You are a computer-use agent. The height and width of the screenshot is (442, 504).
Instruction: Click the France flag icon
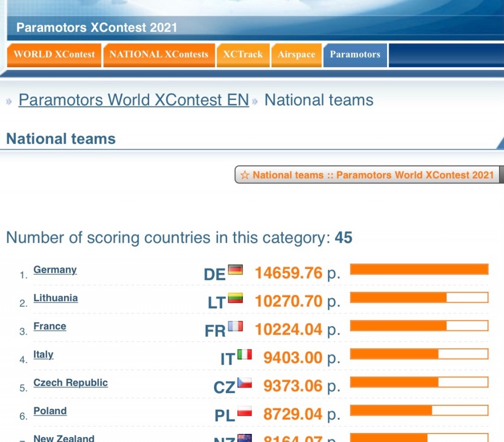coord(235,326)
